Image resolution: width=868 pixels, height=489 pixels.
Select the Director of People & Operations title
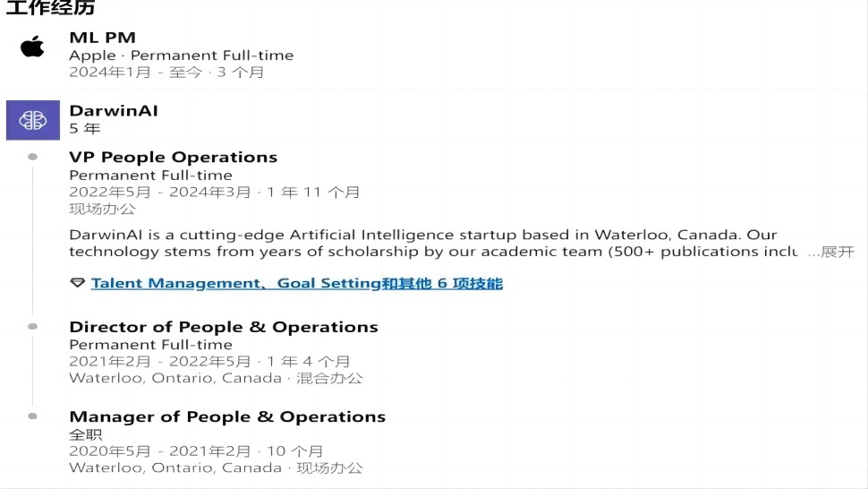coord(223,327)
